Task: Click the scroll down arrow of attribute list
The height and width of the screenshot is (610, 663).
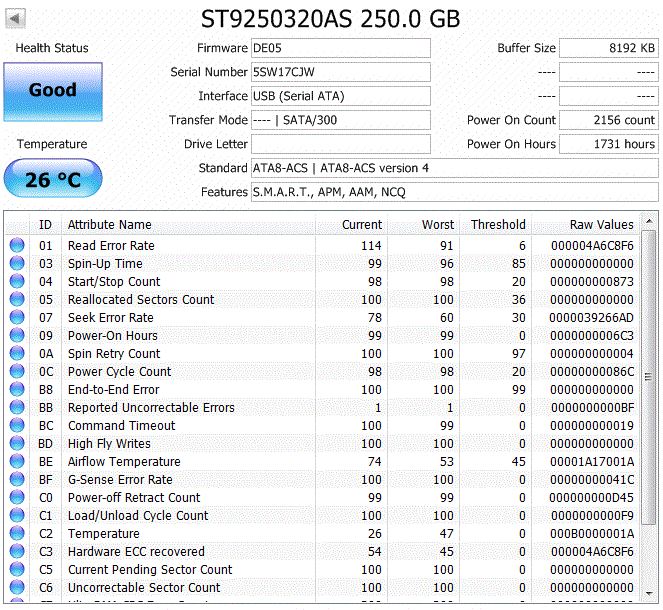Action: [x=649, y=594]
